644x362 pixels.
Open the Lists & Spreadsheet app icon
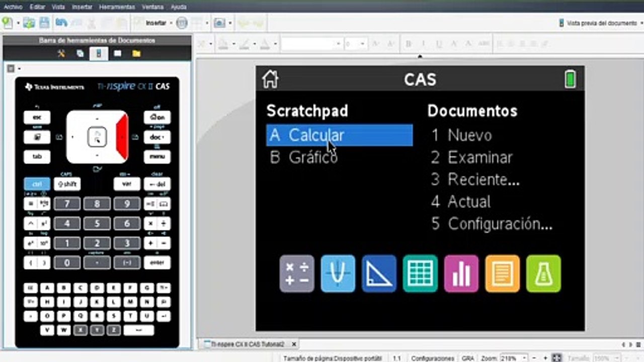(x=420, y=274)
